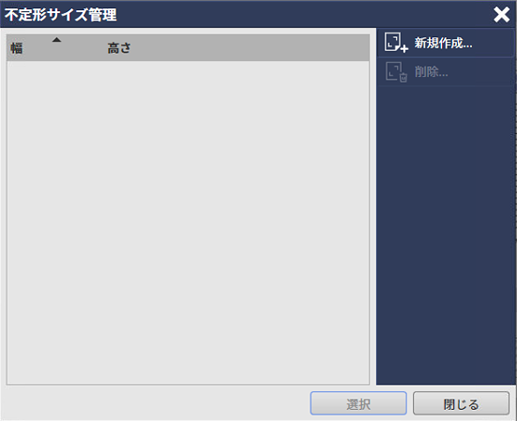Sort the list by 幅 column header
The image size is (517, 421).
(55, 48)
